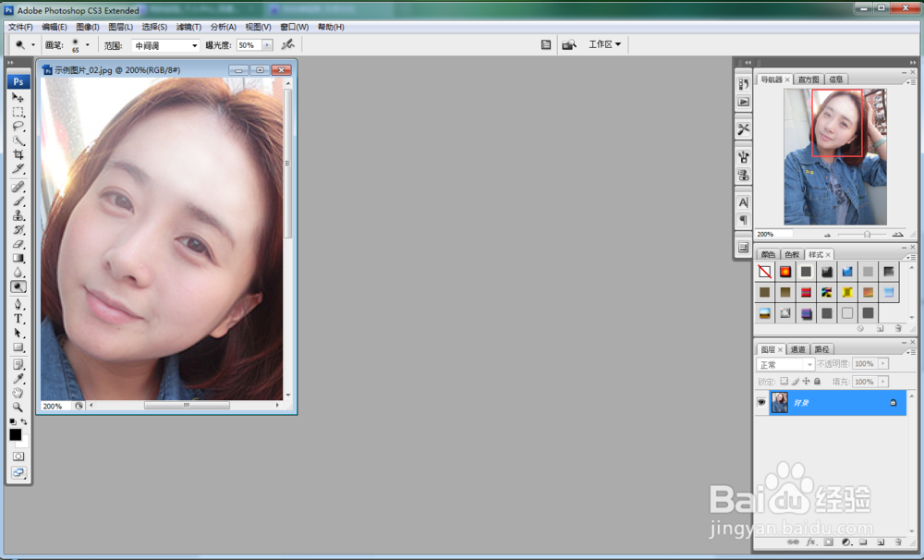Image resolution: width=924 pixels, height=560 pixels.
Task: Open the 滤镜(T) menu
Action: 188,27
